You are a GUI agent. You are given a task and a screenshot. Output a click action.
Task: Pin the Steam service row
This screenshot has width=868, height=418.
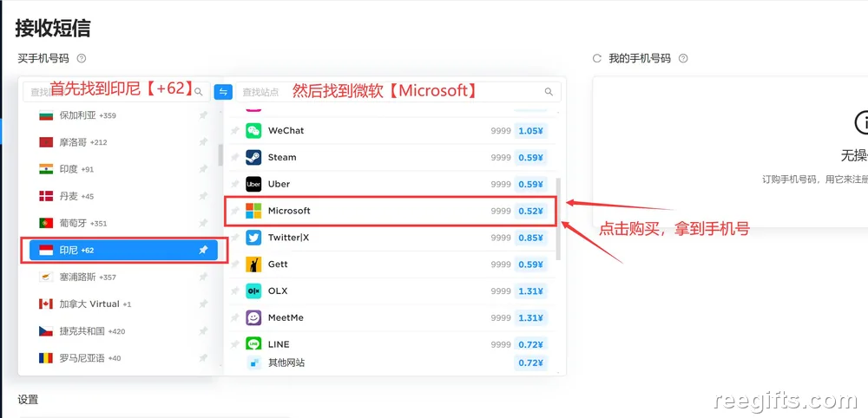click(234, 158)
